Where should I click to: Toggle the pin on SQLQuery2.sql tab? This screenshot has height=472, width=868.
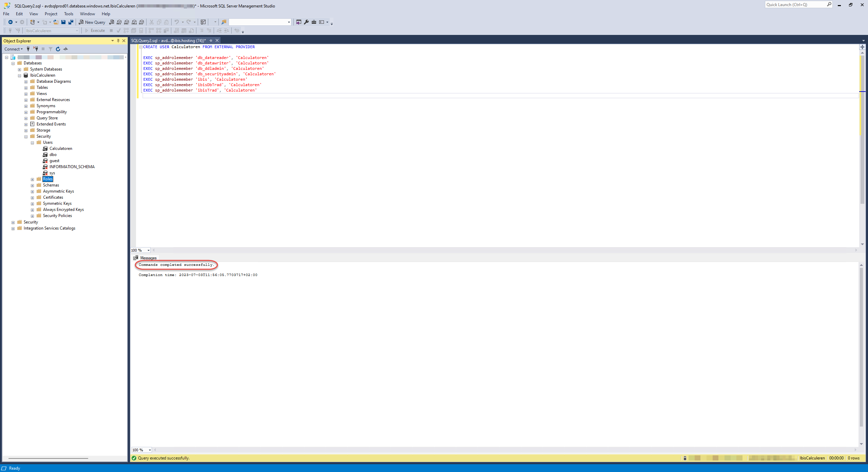click(x=211, y=41)
